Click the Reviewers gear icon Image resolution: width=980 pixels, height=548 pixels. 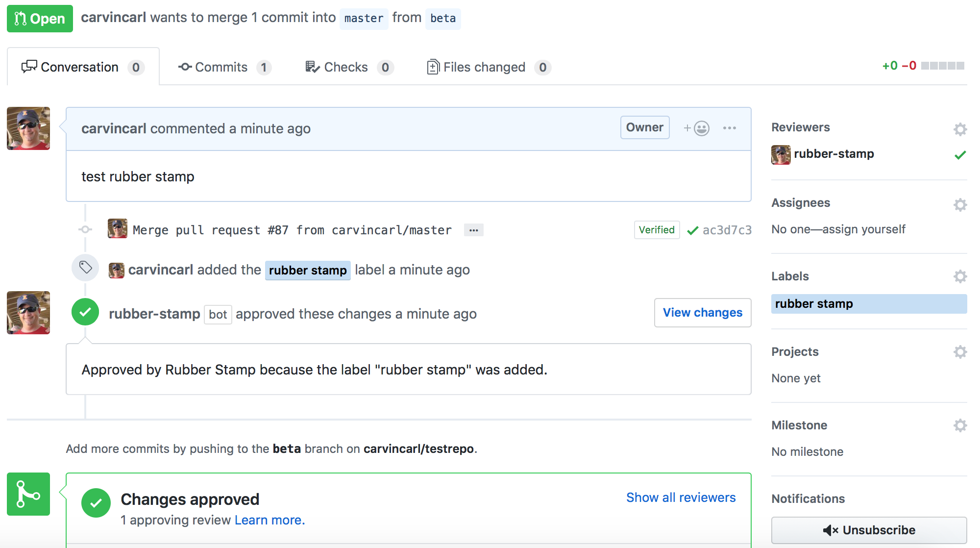(960, 129)
